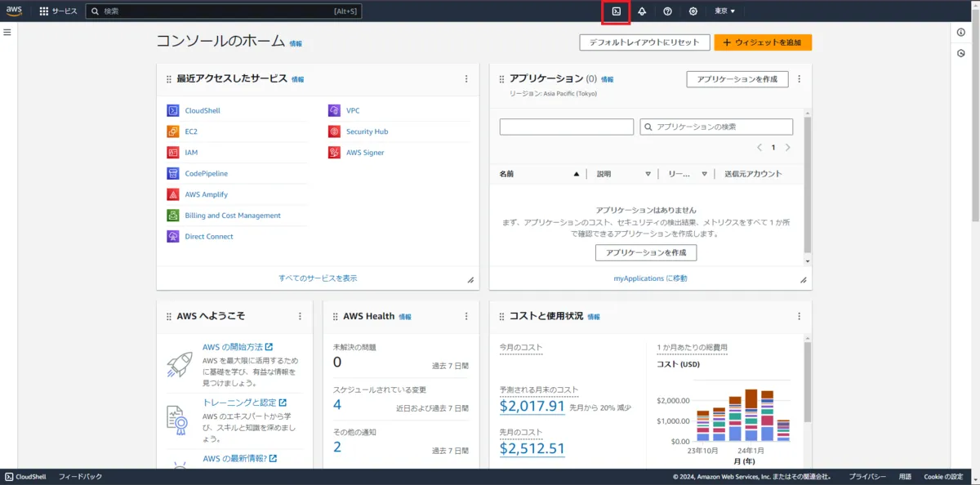Click アプリケーションを作成 button in widget header

[737, 79]
